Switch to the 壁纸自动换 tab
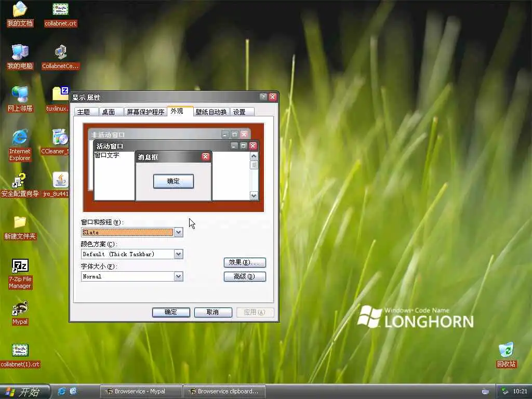This screenshot has width=532, height=399. click(211, 112)
